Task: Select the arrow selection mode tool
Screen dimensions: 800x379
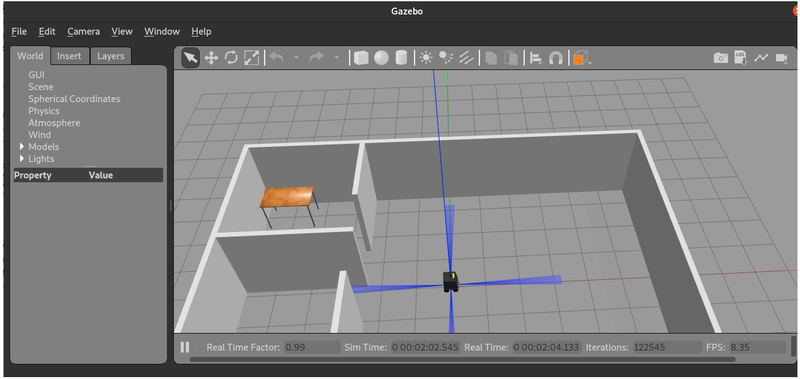Action: 190,58
